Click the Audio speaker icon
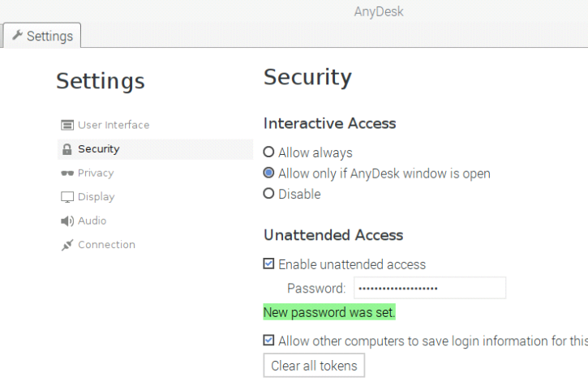The image size is (588, 390). pyautogui.click(x=67, y=221)
